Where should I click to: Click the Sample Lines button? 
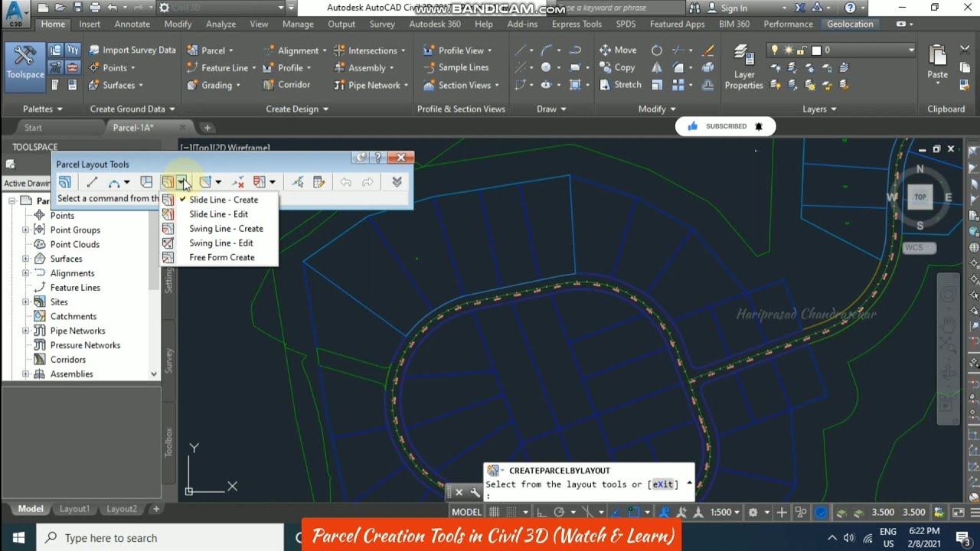[456, 67]
